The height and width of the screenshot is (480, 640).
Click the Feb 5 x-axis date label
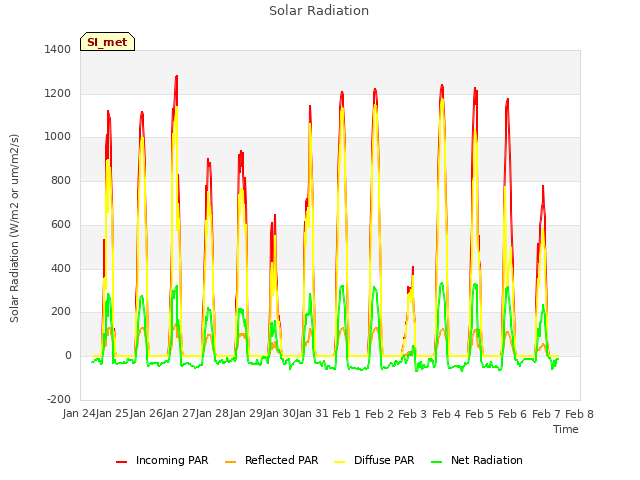point(479,414)
